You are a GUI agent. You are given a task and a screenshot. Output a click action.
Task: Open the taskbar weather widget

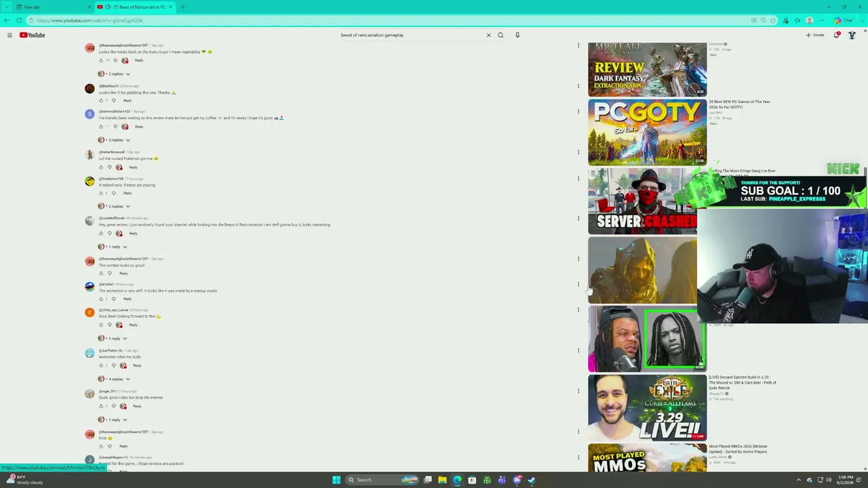click(x=24, y=480)
